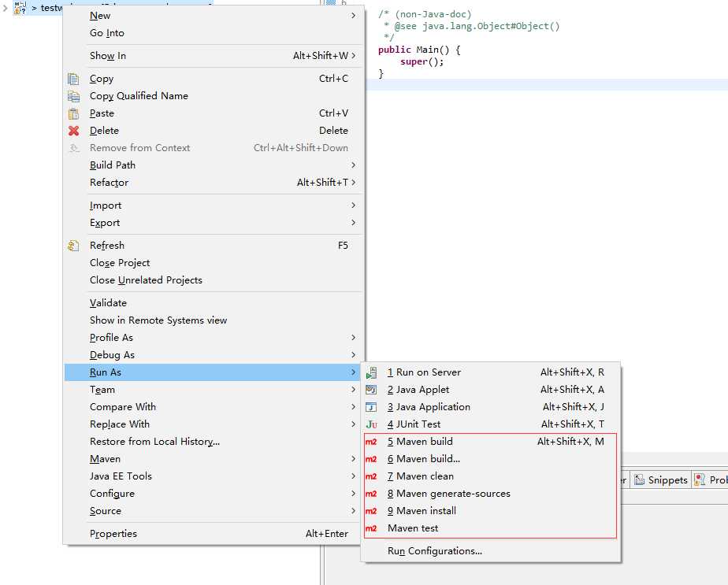This screenshot has width=728, height=585.
Task: Click m2 icon beside Maven install
Action: (x=371, y=511)
